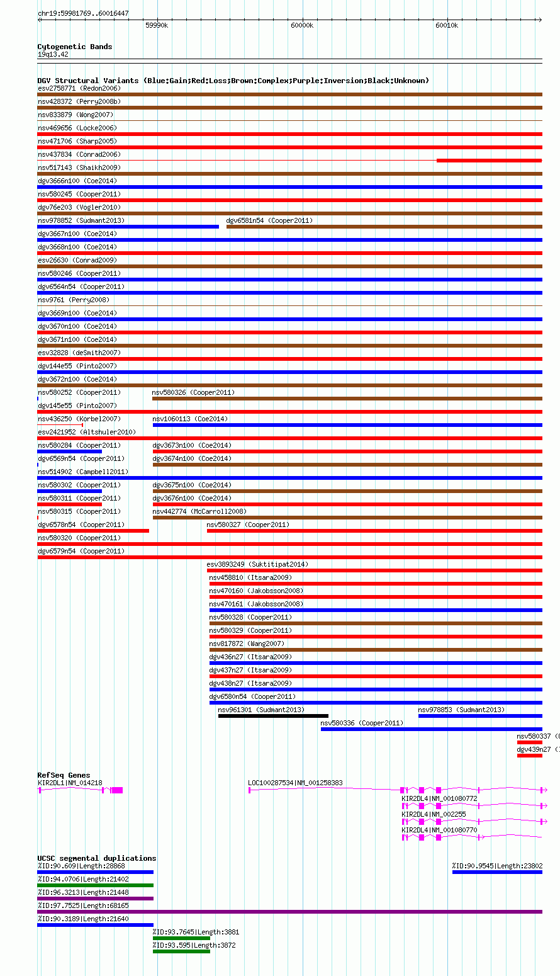Viewport: 560px width, 976px height.
Task: Select dgv6580n54 (Cooper2011) label
Action: click(252, 696)
